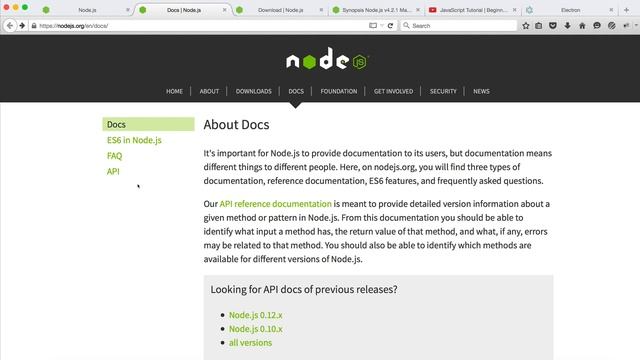
Task: Click the search magnifier icon
Action: (x=406, y=25)
